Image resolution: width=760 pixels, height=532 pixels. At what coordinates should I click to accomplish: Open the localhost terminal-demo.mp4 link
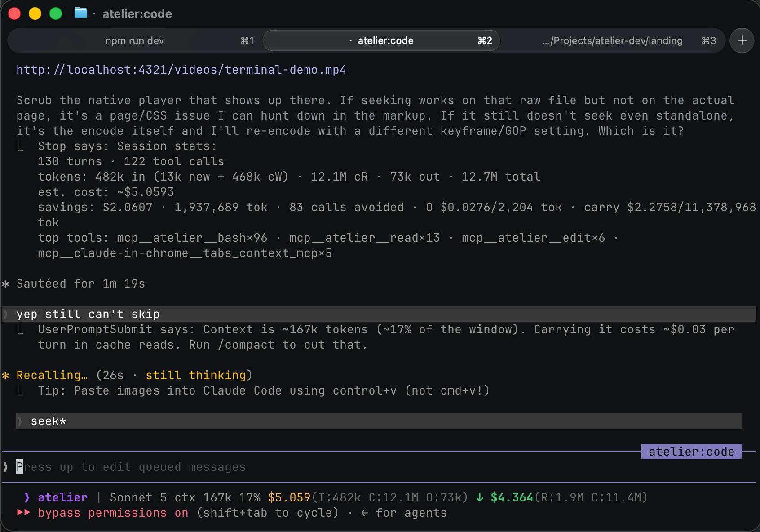tap(181, 70)
